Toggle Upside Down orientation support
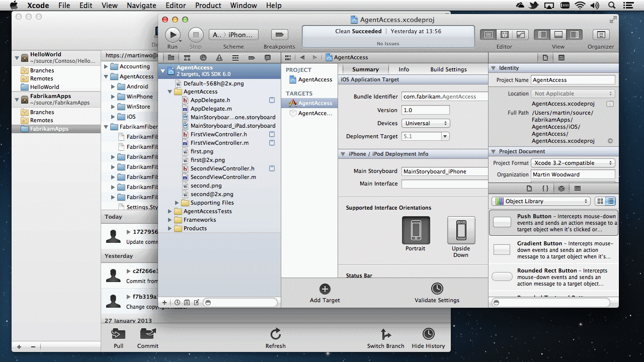The width and height of the screenshot is (644, 362). point(461,230)
